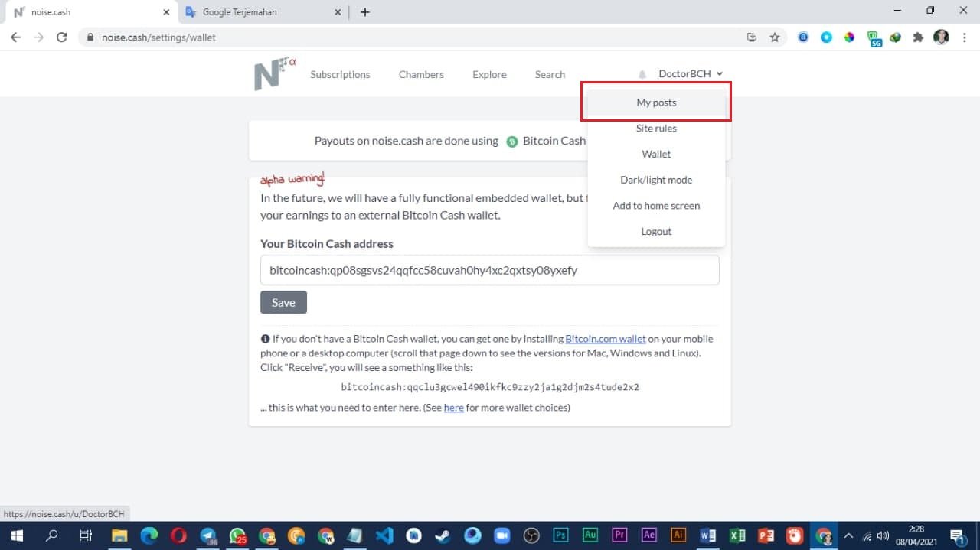Click the browser URL address bar
This screenshot has height=550, width=980.
tap(413, 37)
